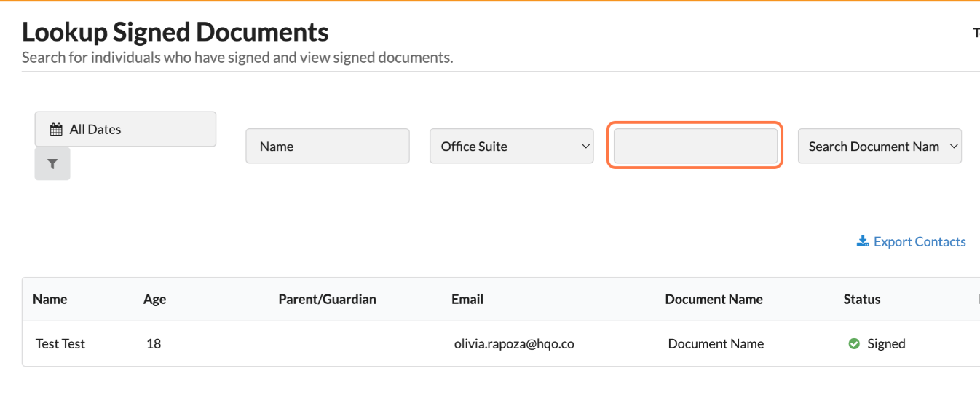Focus the Name search input field
The height and width of the screenshot is (398, 980).
click(327, 147)
